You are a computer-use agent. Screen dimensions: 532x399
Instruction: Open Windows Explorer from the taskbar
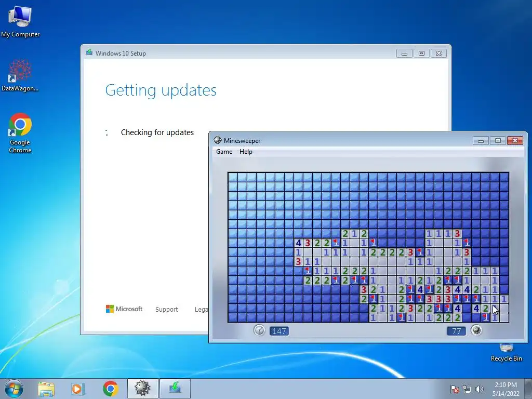(46, 389)
